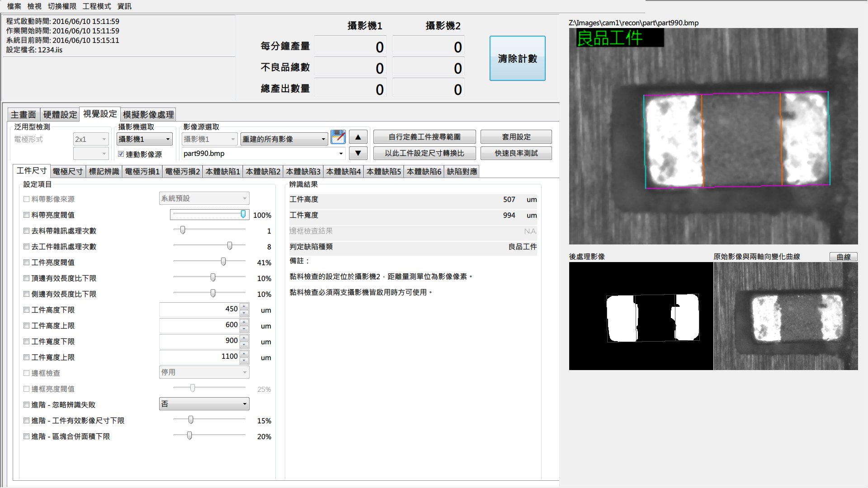Viewport: 868px width, 488px height.
Task: Click the 料帶亮度閥值 slider thumb
Action: [x=243, y=214]
